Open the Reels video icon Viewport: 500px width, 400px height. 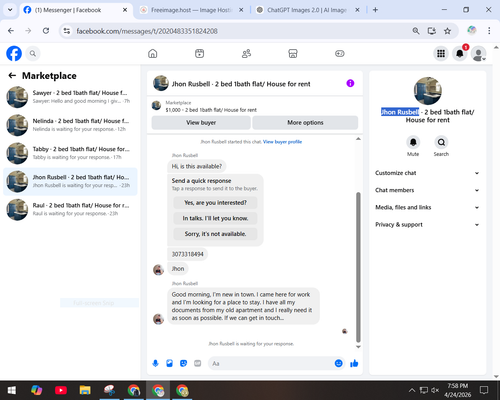pos(199,53)
